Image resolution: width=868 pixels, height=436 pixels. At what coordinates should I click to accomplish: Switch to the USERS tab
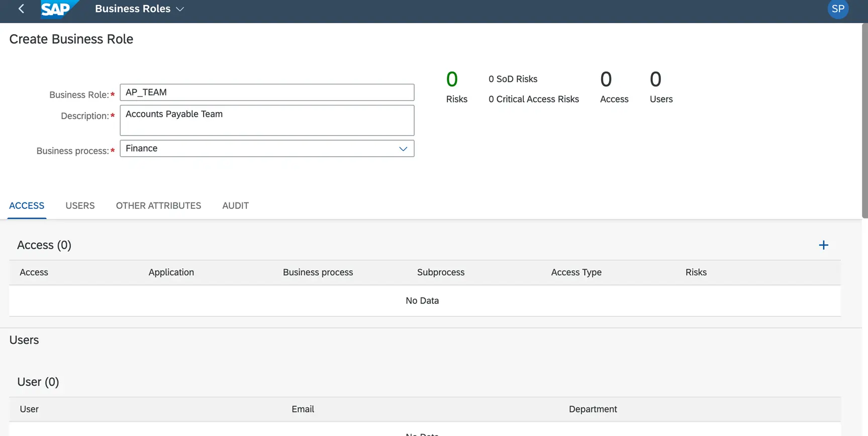pos(80,206)
